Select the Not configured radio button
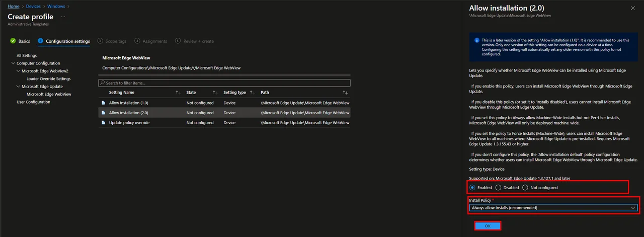 [525, 188]
